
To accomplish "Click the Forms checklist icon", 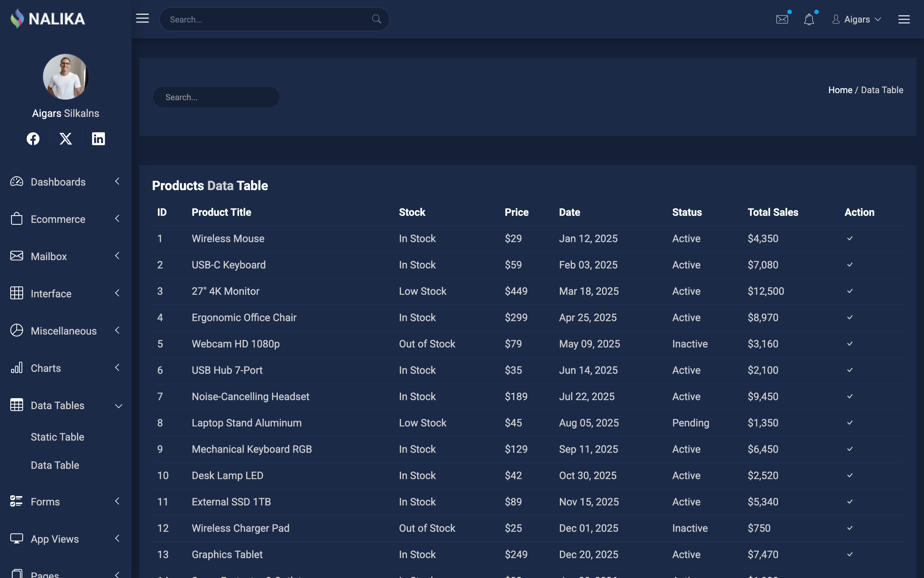I will pos(16,501).
